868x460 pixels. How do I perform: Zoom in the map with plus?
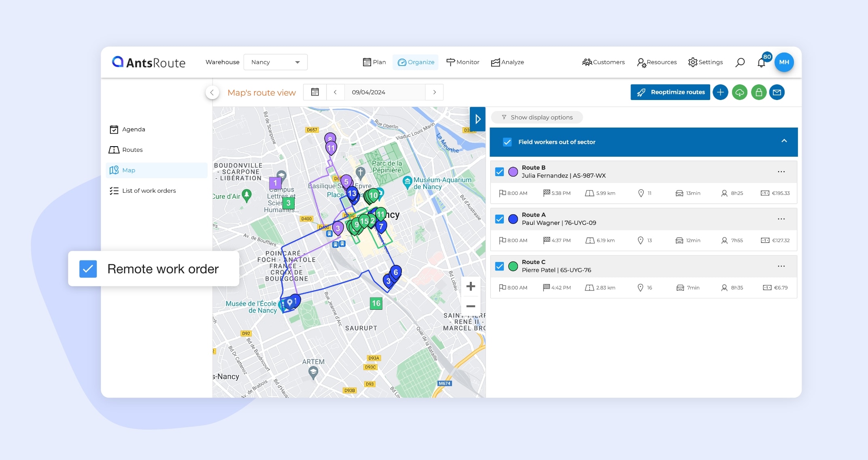(x=471, y=287)
